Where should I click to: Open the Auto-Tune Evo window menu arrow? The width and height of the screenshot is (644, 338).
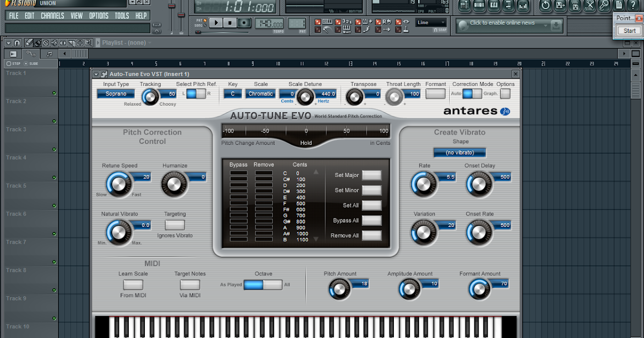tap(96, 74)
